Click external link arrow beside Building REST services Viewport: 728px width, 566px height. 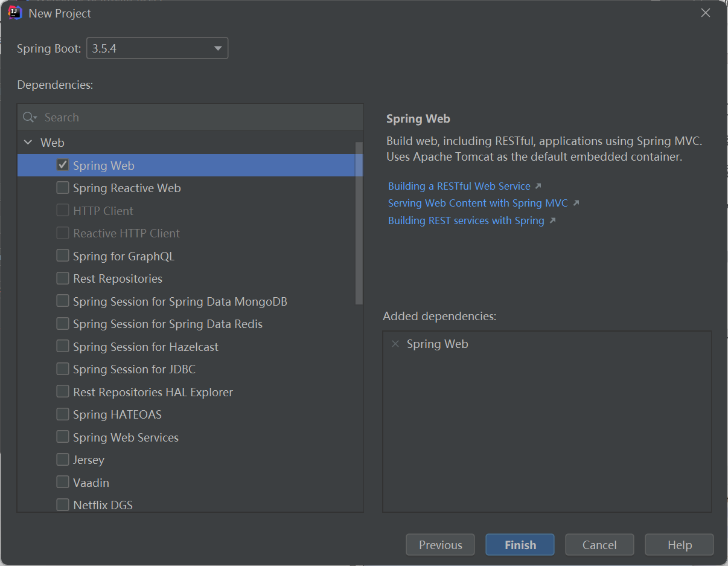coord(552,220)
